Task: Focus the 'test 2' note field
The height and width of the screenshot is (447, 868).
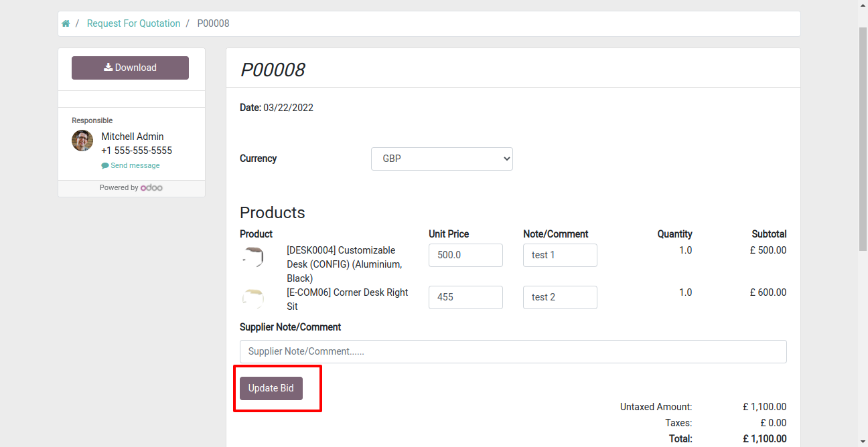Action: [560, 297]
